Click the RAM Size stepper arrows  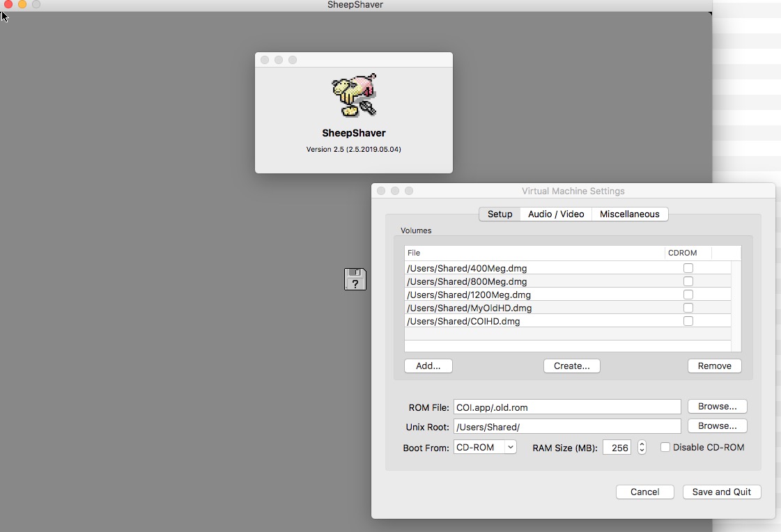[x=642, y=448]
